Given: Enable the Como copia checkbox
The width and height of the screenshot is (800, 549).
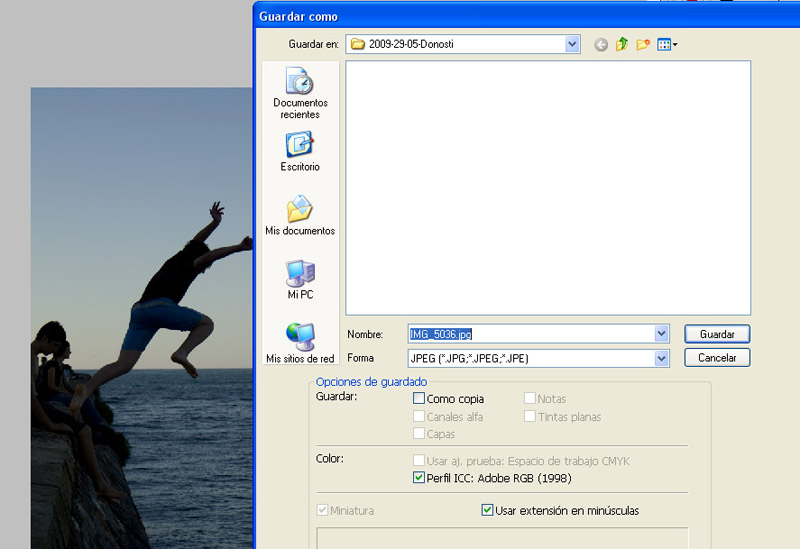Looking at the screenshot, I should point(419,398).
